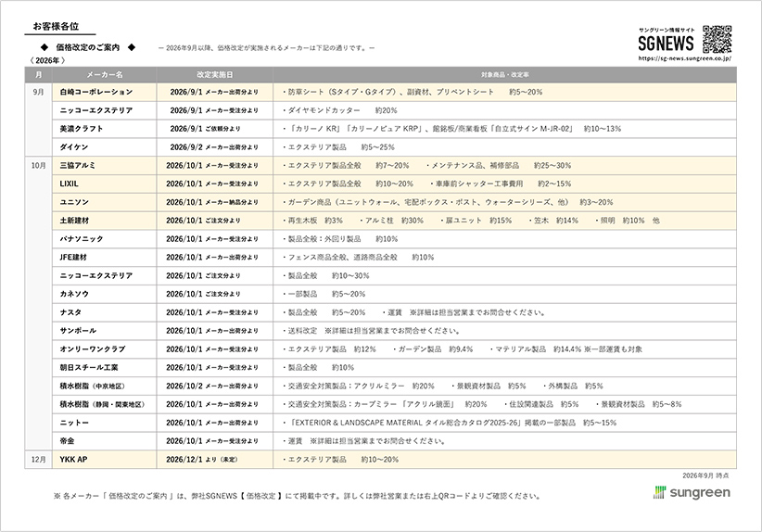The width and height of the screenshot is (762, 532).
Task: Select the 〈2026年〉 label
Action: [x=47, y=61]
